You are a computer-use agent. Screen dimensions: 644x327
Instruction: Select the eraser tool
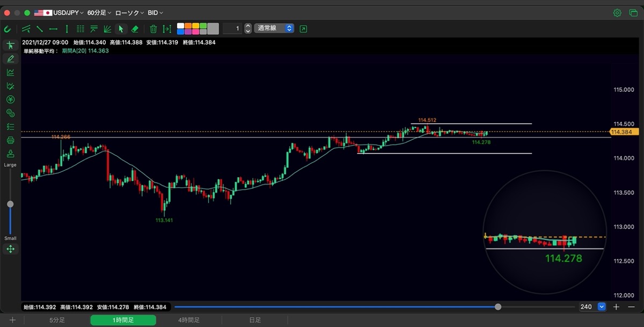[x=135, y=29]
